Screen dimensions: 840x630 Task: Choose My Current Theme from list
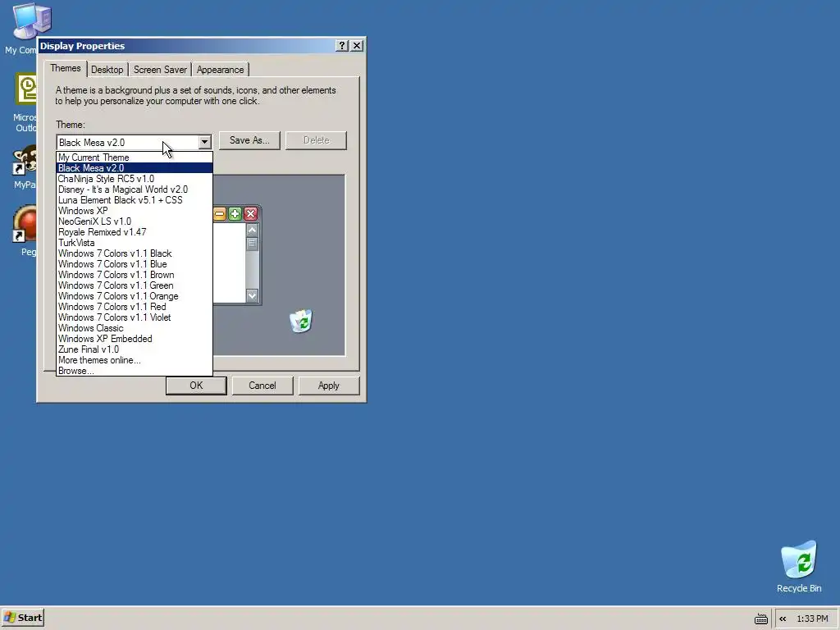[x=135, y=157]
